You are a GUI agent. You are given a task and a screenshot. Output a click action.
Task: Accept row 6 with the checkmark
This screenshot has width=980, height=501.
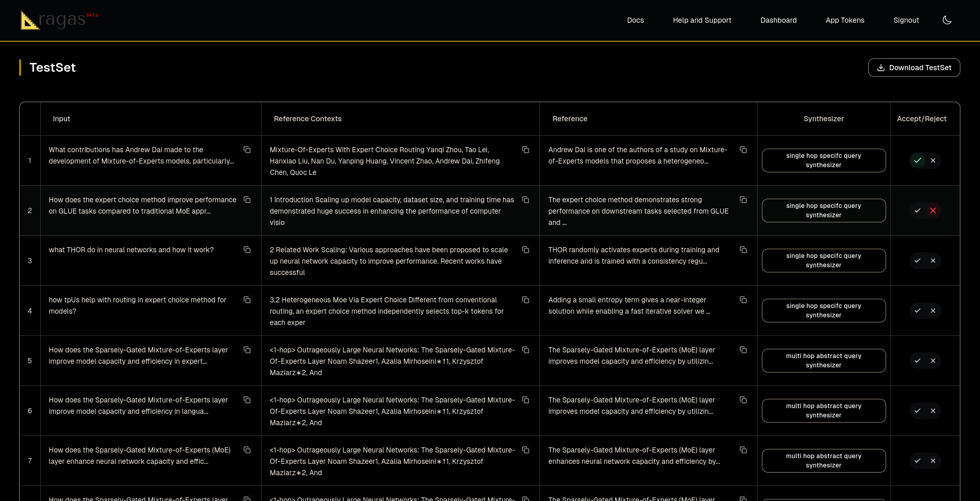918,411
